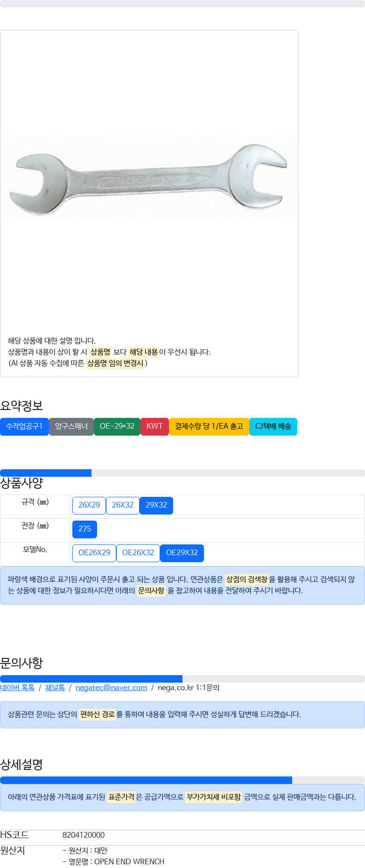Select the 수작업공구1 category tag
365x868 pixels.
coord(24,426)
